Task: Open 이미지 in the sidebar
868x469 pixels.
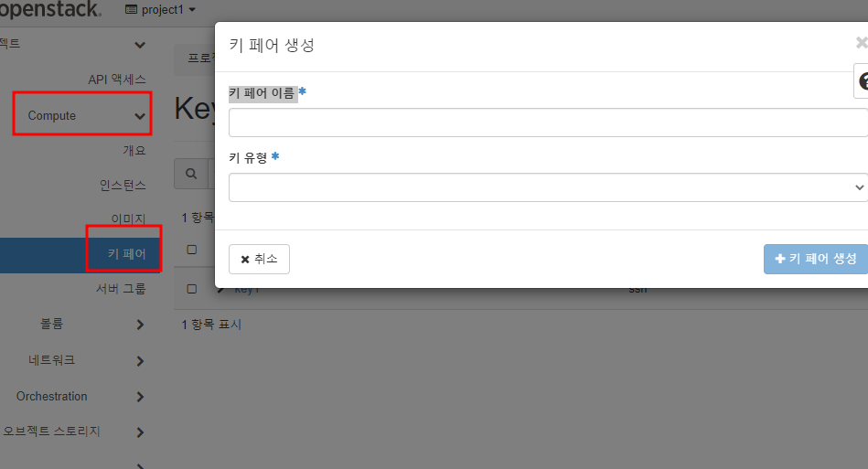Action: point(128,219)
